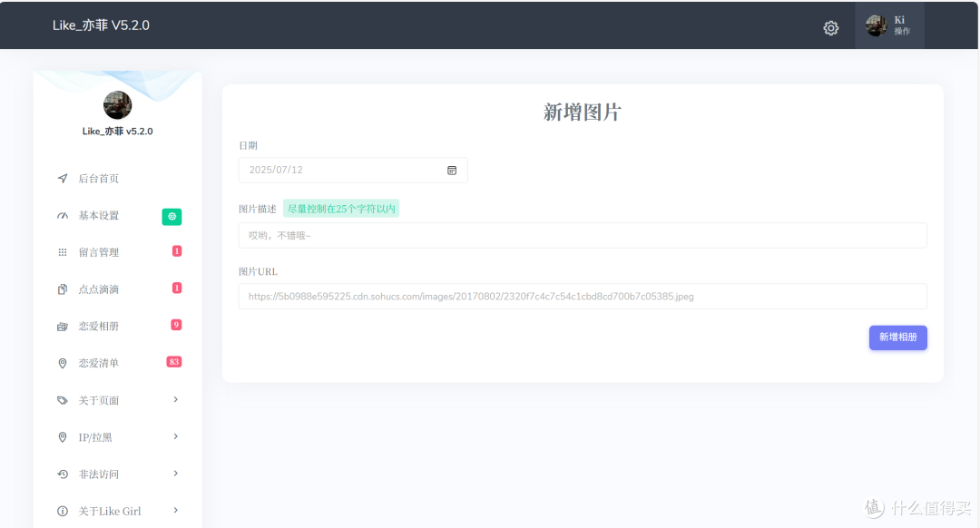Click the IP/拉黑 pin icon
Image resolution: width=980 pixels, height=528 pixels.
(x=63, y=437)
